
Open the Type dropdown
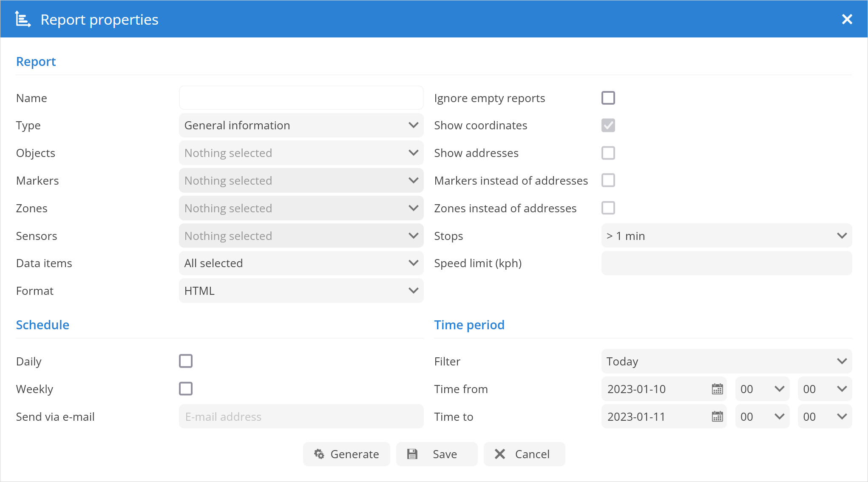[301, 125]
